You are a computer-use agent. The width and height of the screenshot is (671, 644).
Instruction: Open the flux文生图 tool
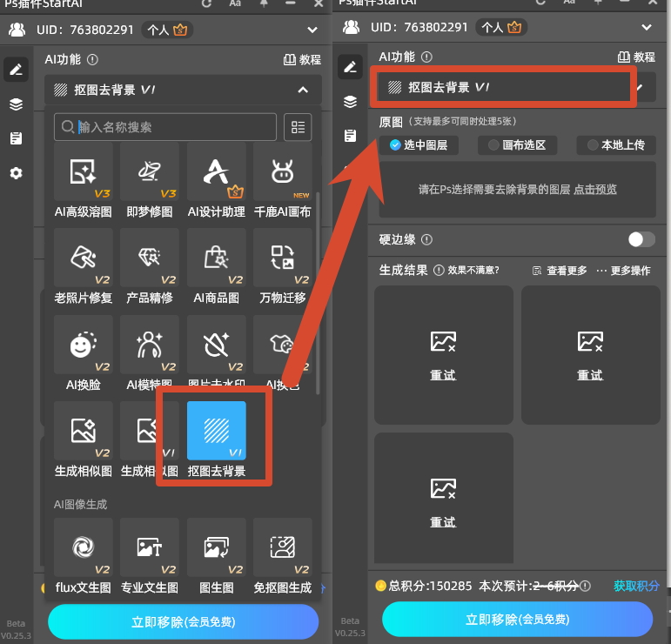point(83,547)
